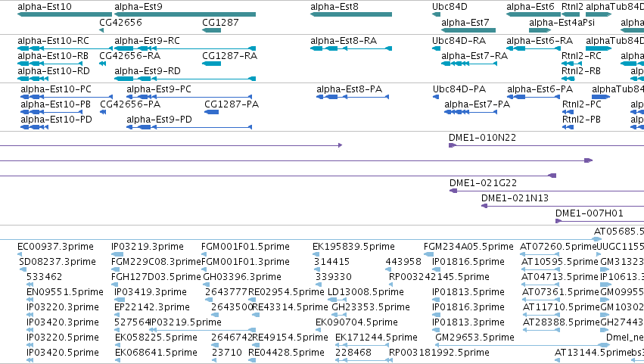This screenshot has height=364, width=644.
Task: Click EST IP01816.5prime
Action: pos(436,269)
